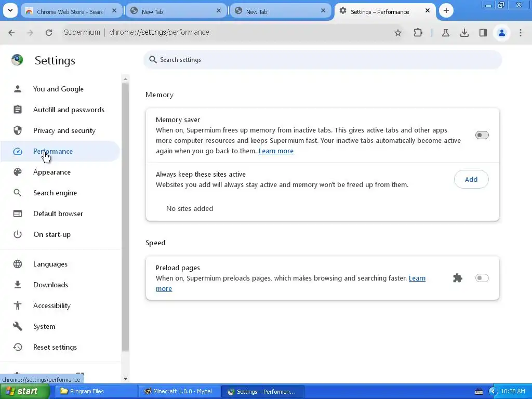Switch to the second New Tab
The width and height of the screenshot is (532, 399).
click(281, 11)
